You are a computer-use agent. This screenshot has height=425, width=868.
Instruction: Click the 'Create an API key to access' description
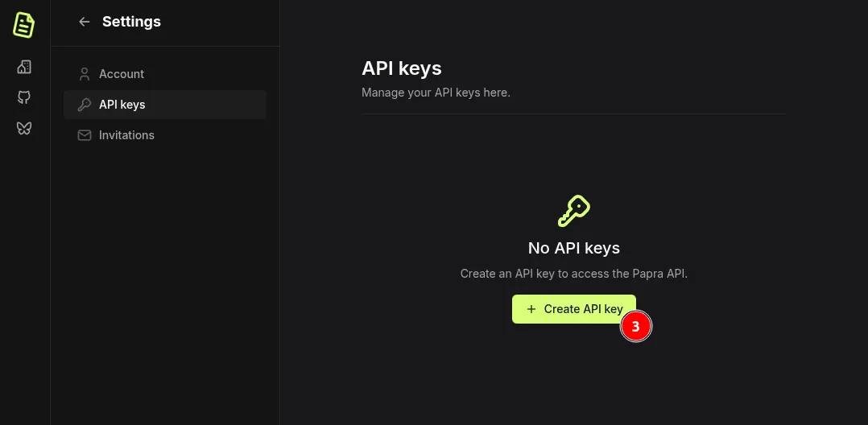[573, 274]
